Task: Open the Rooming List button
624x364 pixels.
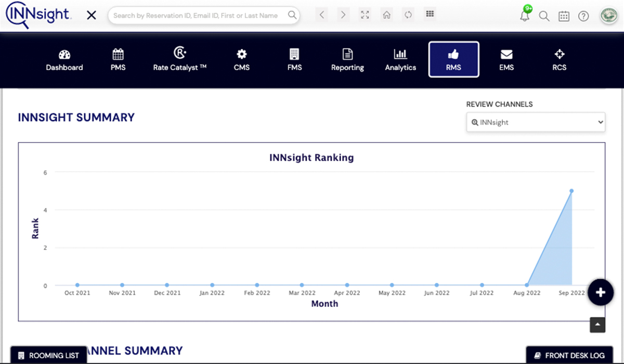Action: [x=48, y=355]
